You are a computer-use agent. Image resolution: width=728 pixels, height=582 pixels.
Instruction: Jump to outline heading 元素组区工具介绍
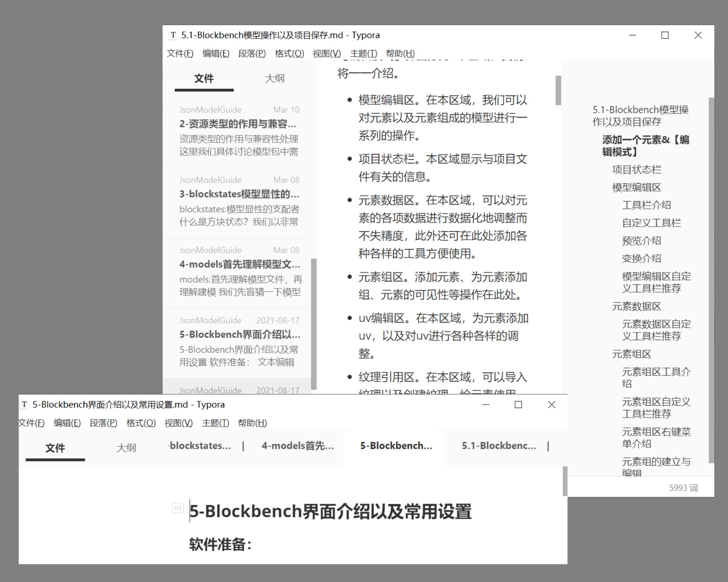656,378
